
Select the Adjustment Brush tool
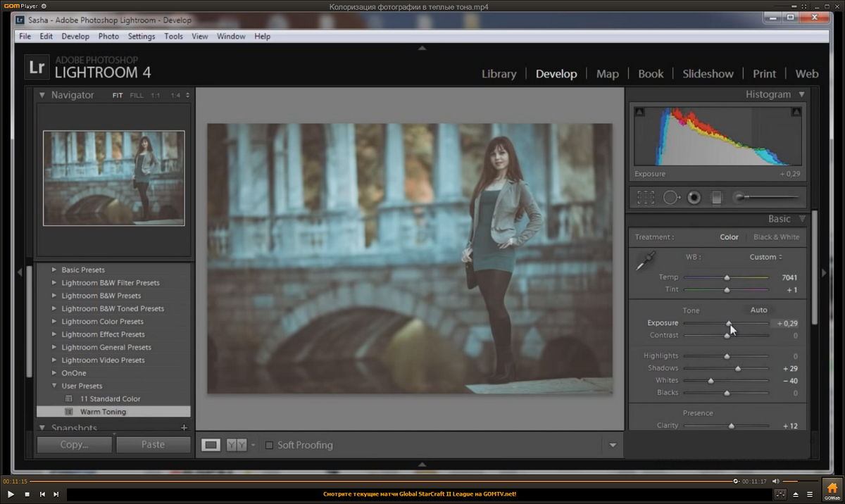pyautogui.click(x=765, y=198)
